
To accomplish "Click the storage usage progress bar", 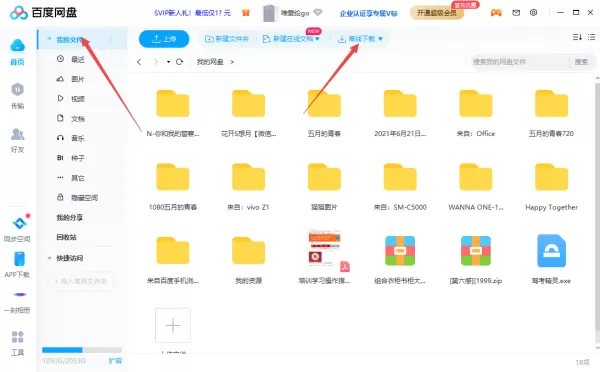I will click(82, 350).
